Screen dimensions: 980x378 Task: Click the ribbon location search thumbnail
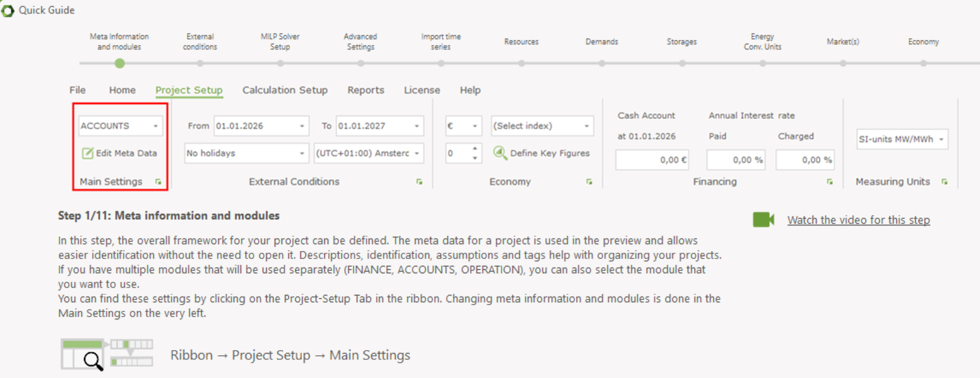pos(107,354)
